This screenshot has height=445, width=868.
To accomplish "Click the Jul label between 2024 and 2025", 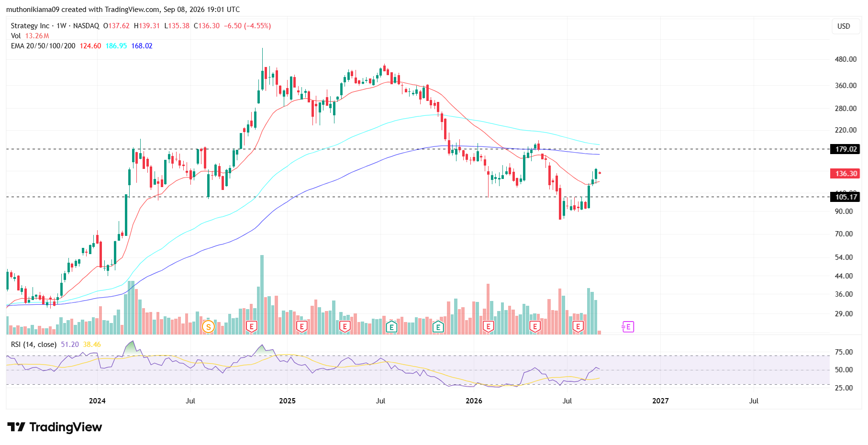I will (190, 401).
